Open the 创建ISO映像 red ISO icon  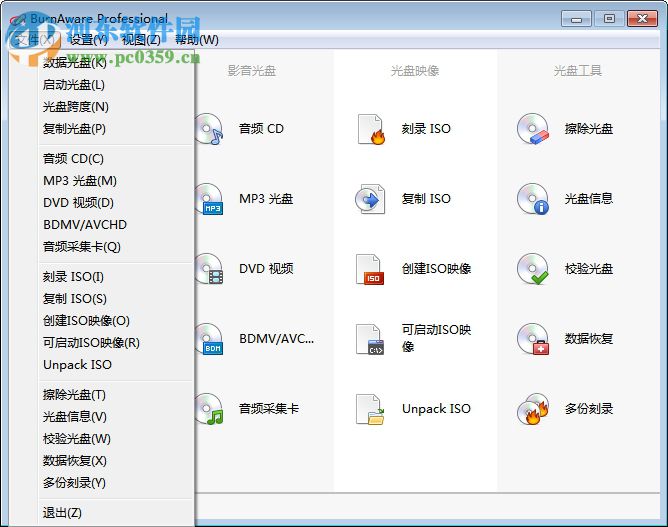tap(370, 269)
